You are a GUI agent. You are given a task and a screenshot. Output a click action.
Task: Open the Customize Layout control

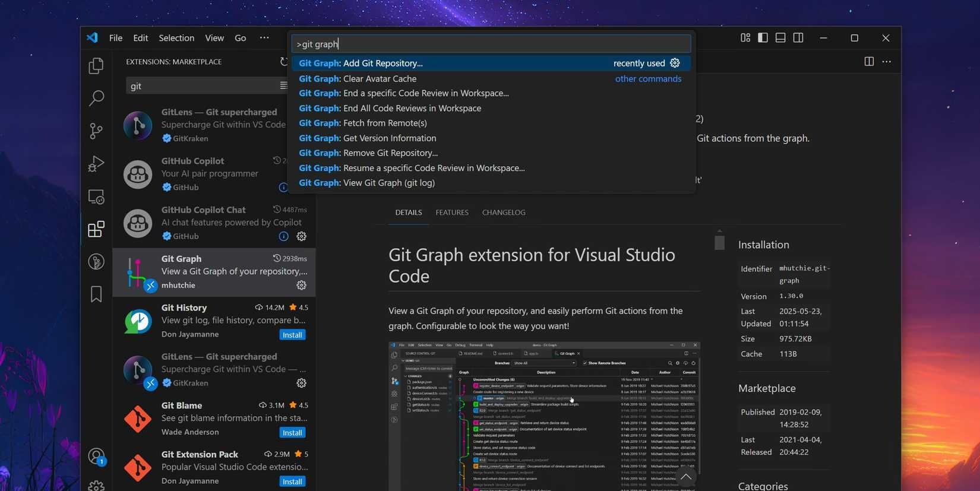[x=745, y=37]
